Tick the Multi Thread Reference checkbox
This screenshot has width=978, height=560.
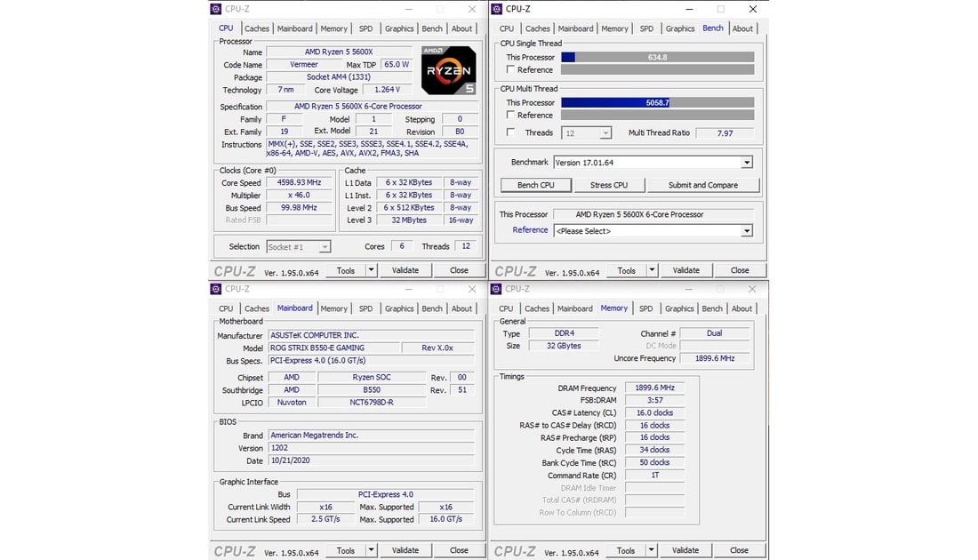[511, 115]
